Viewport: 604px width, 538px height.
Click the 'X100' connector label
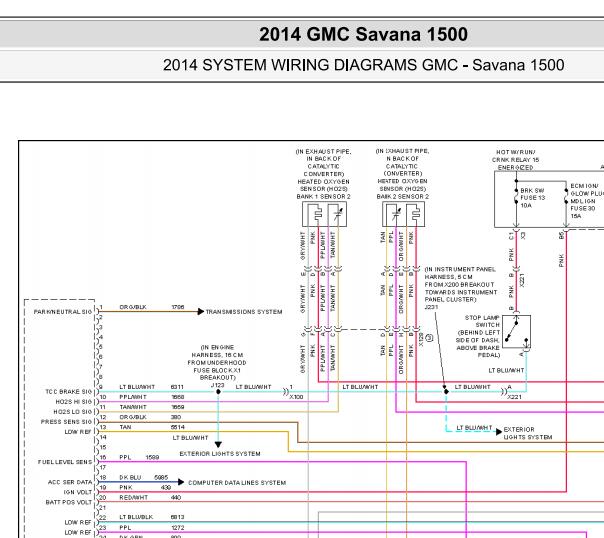coord(296,397)
